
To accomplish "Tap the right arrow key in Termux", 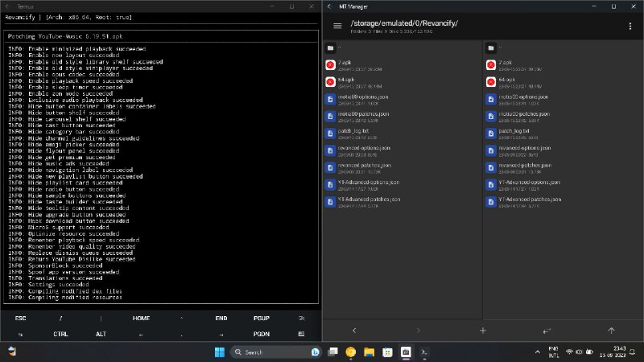I will (221, 335).
